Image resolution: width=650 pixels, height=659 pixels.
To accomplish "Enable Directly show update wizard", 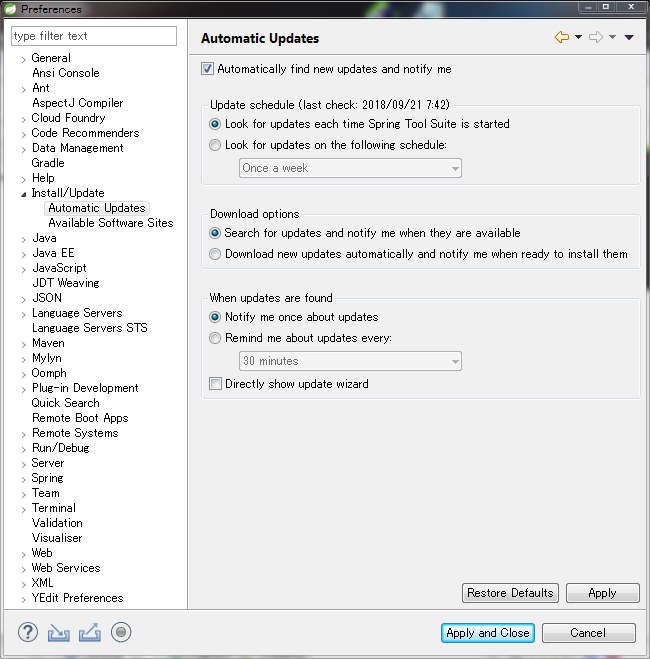I will (216, 384).
